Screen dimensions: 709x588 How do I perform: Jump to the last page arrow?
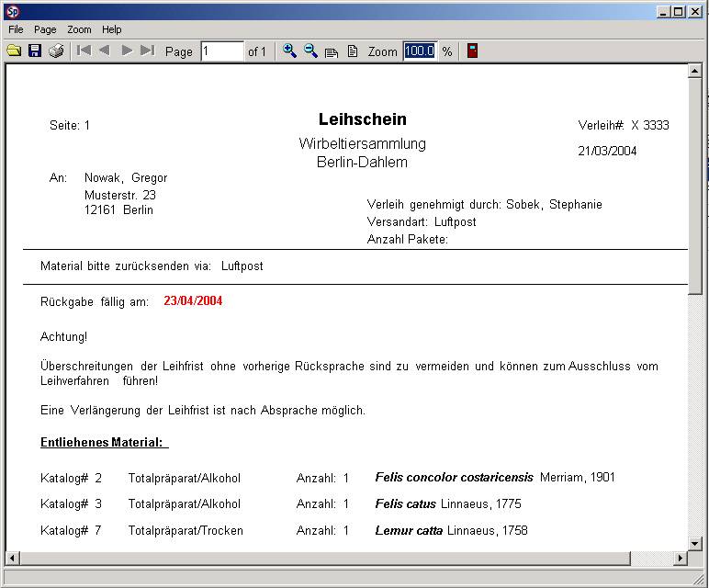(148, 51)
